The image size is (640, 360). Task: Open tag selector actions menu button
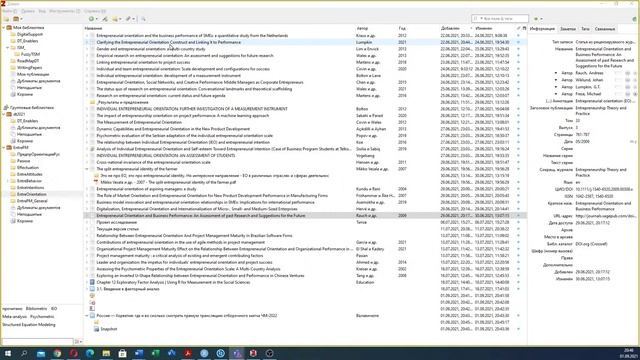point(78,341)
